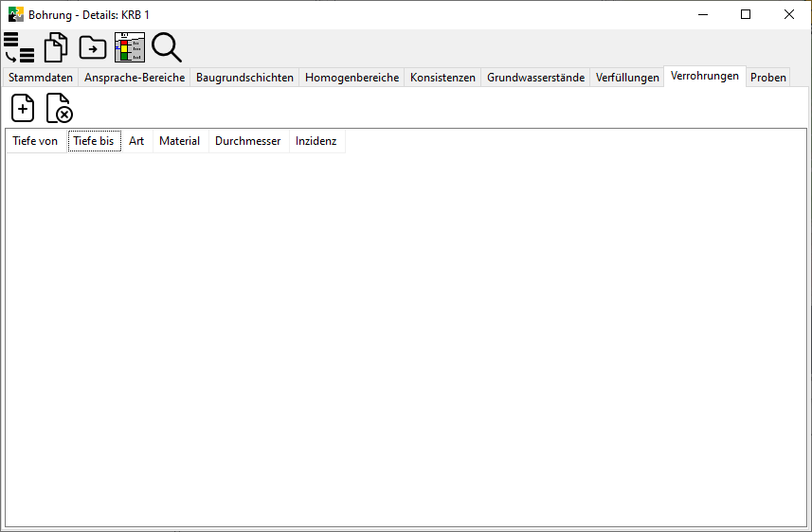Open the Ansprache-Bereiche tab
The width and height of the screenshot is (812, 532).
135,78
